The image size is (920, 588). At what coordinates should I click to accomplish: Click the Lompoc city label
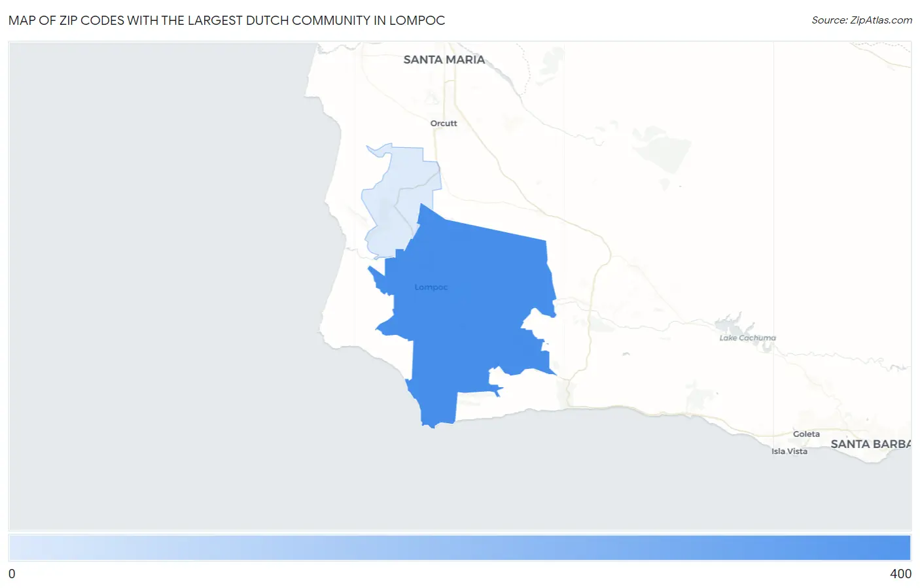coord(431,287)
